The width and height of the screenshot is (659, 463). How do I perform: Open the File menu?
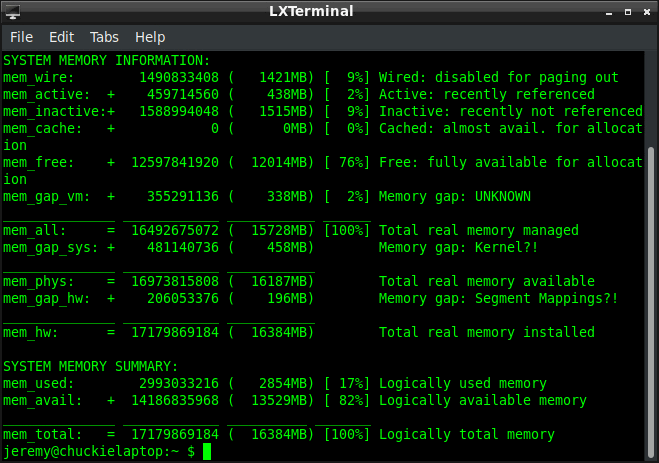pyautogui.click(x=21, y=37)
